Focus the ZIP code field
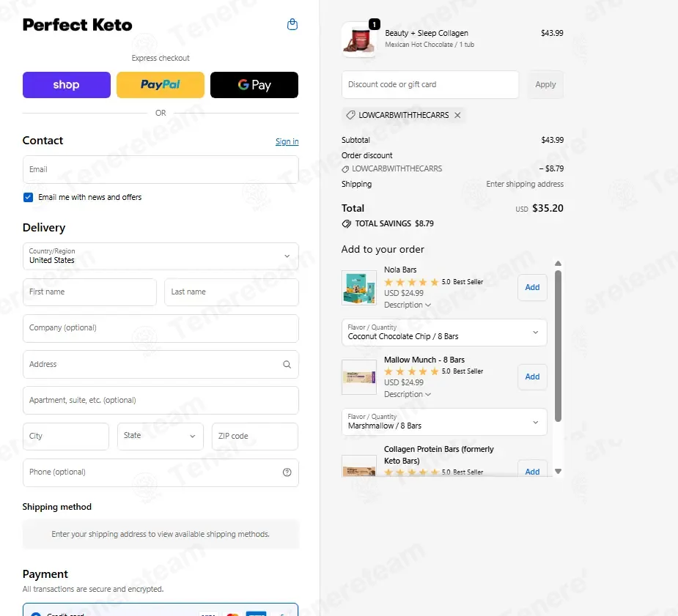Viewport: 678px width, 616px height. pyautogui.click(x=254, y=436)
